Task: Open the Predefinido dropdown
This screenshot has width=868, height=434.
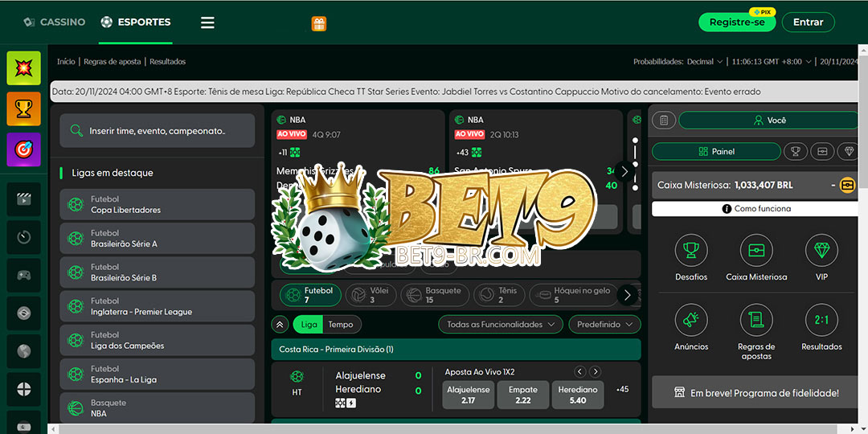Action: click(604, 325)
